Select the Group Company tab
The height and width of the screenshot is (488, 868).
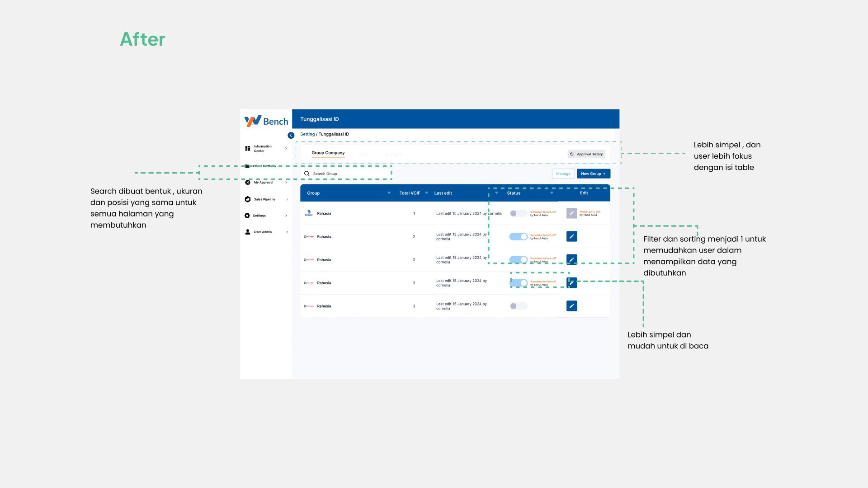pyautogui.click(x=328, y=153)
